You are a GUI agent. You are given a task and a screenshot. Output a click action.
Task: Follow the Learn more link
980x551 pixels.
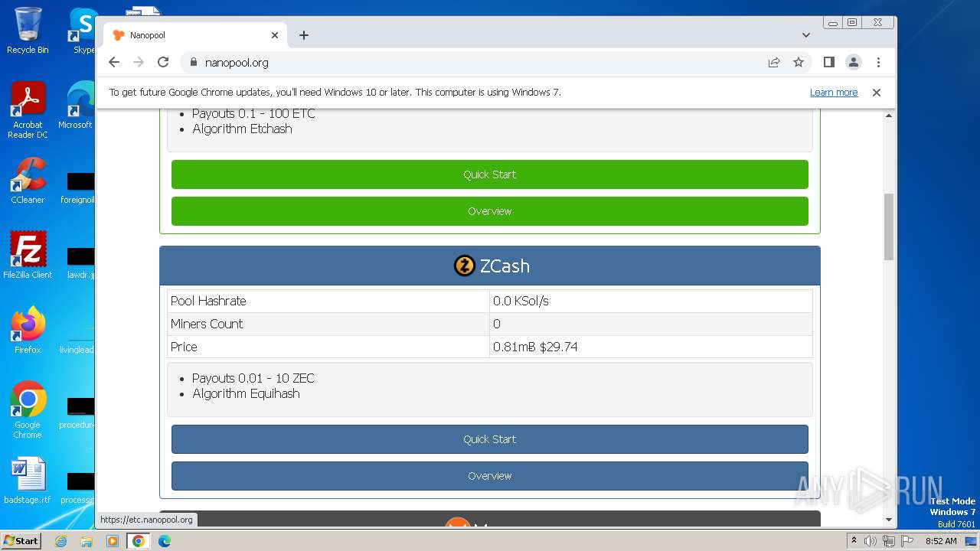point(834,93)
